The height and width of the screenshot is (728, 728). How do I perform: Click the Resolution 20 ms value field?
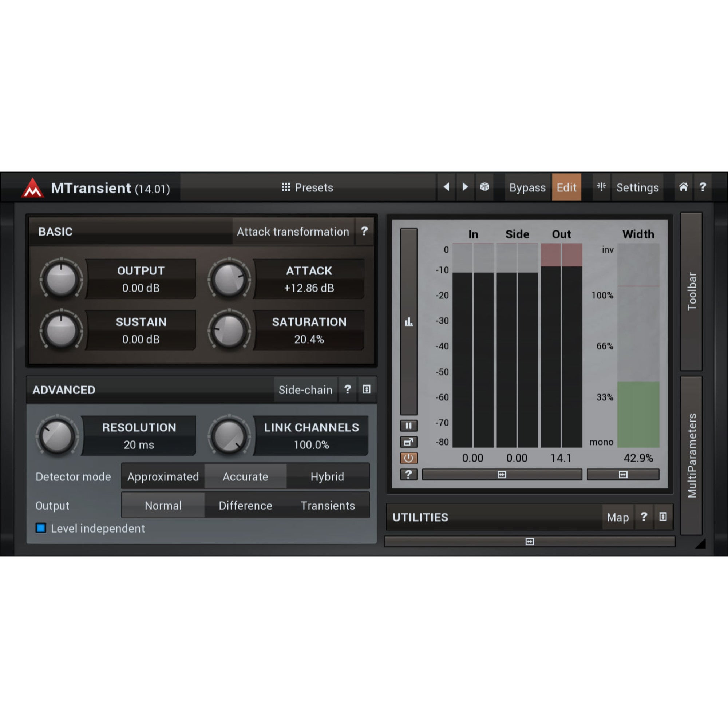pos(139,436)
